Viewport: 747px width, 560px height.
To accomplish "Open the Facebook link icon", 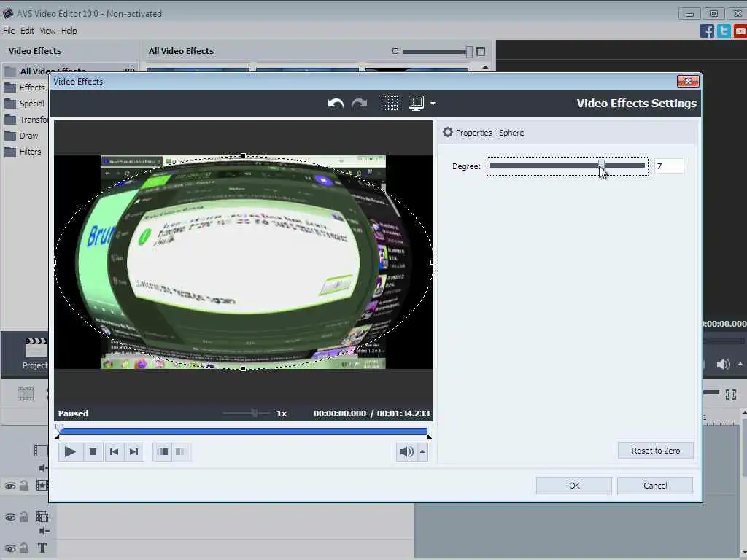I will tap(707, 31).
